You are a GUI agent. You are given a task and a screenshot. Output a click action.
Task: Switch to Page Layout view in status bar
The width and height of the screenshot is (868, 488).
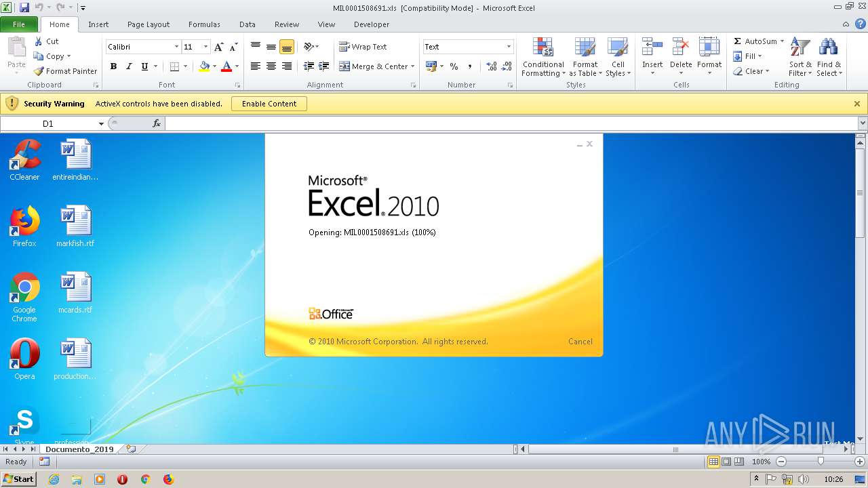pos(726,462)
